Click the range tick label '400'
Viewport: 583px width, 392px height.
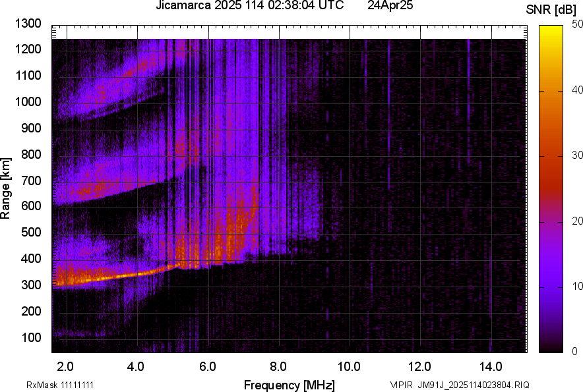[31, 258]
